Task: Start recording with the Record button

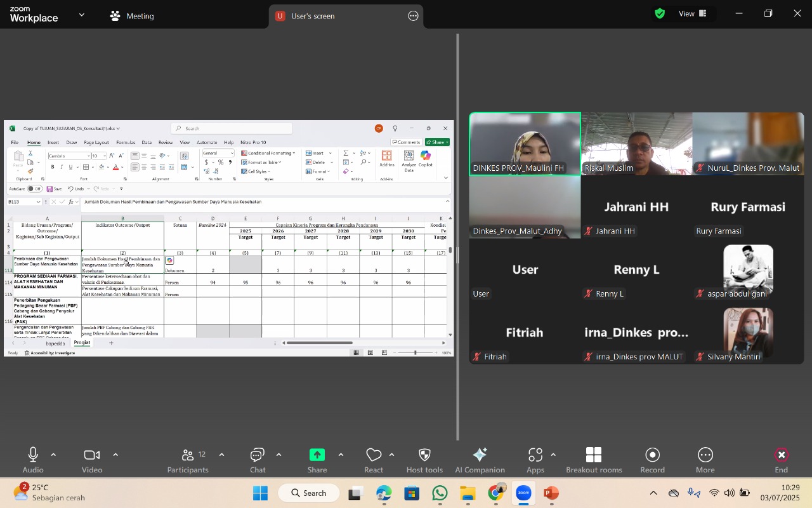Action: (652, 460)
